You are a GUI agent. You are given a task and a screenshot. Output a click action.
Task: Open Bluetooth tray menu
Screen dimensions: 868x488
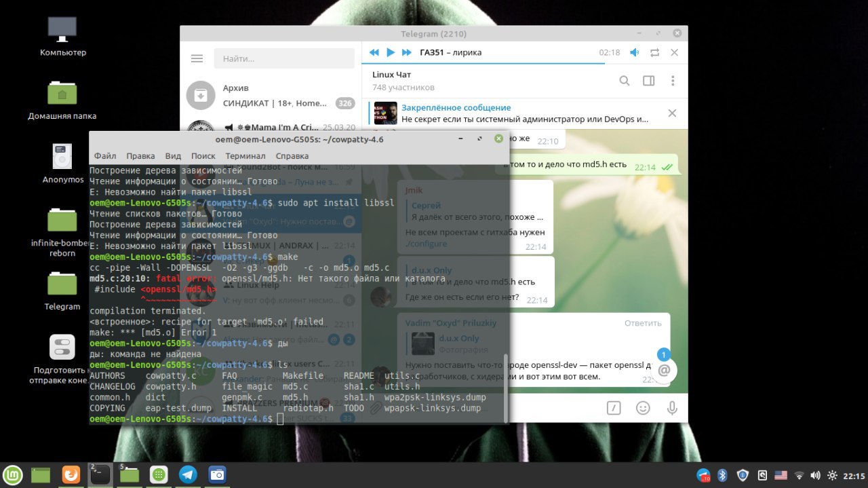[723, 475]
